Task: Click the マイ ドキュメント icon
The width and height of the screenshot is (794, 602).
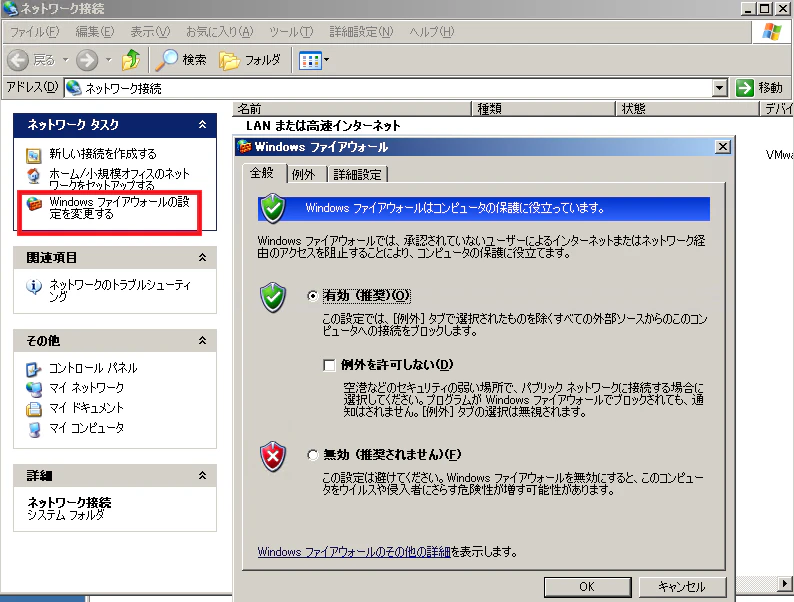Action: pos(33,409)
